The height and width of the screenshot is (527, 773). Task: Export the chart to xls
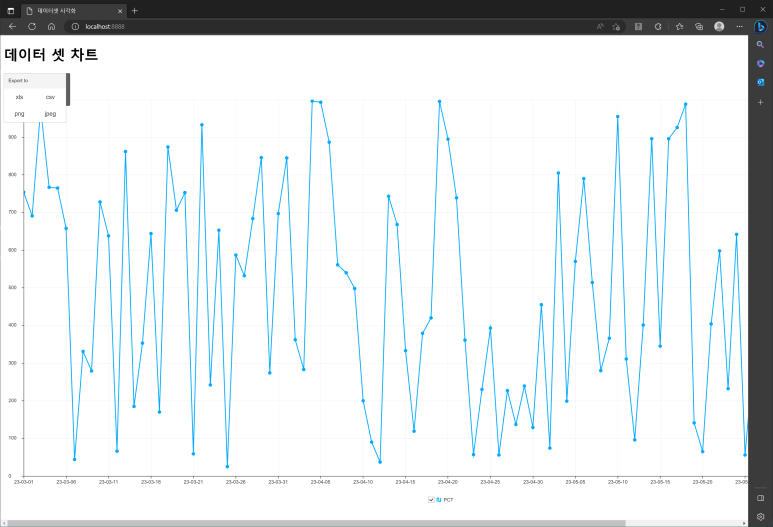pos(19,97)
